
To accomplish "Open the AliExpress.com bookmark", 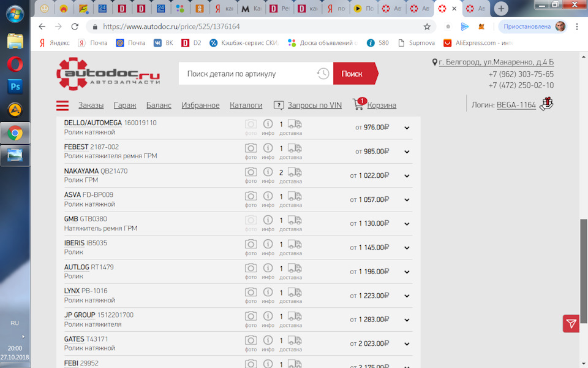I will point(478,43).
